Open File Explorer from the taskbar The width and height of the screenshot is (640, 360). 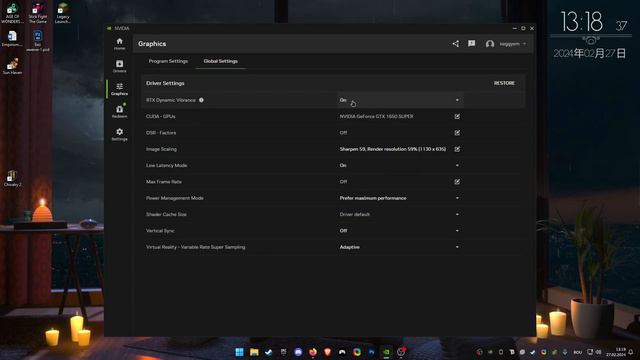point(254,352)
